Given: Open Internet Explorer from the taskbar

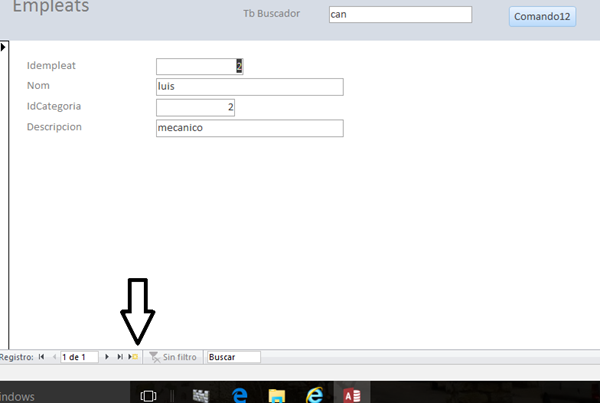Looking at the screenshot, I should coord(314,395).
